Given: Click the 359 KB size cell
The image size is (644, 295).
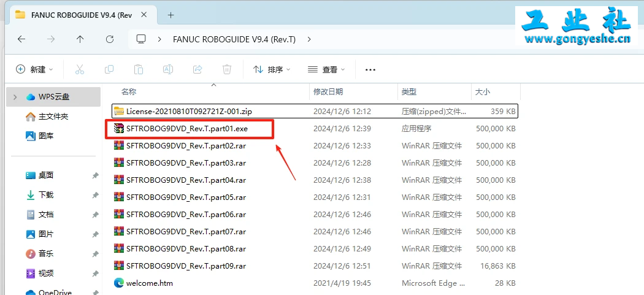Looking at the screenshot, I should pos(503,111).
